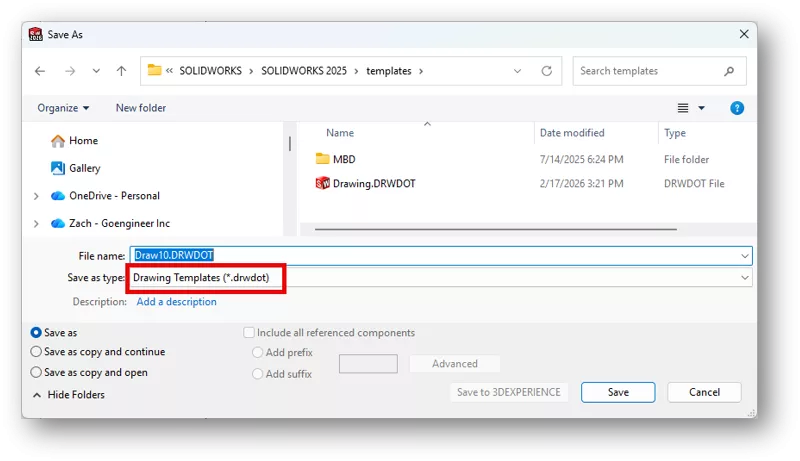This screenshot has height=461, width=800.
Task: Click prefix/suffix text box
Action: 368,364
